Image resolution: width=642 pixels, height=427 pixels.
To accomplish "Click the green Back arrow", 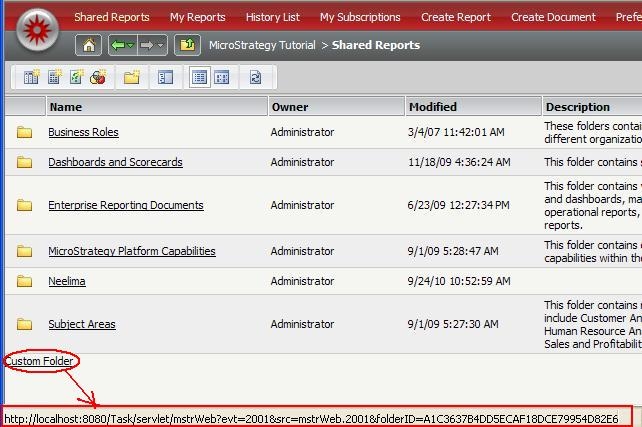I will [119, 46].
